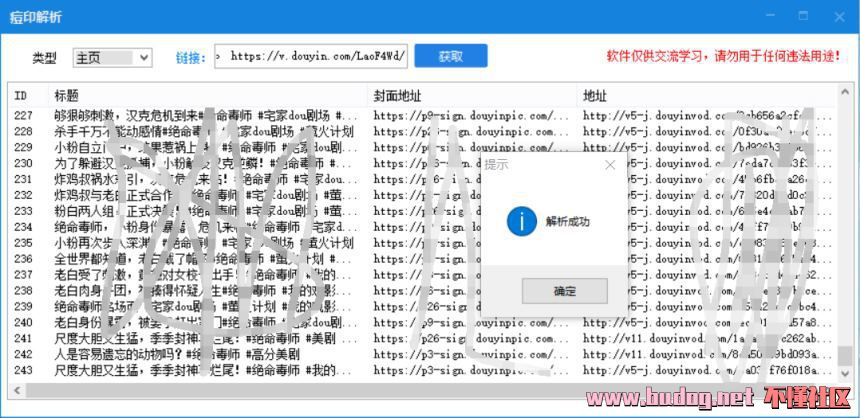Click the horizontal scrollbar track
Image resolution: width=860 pixels, height=418 pixels.
coord(431,391)
